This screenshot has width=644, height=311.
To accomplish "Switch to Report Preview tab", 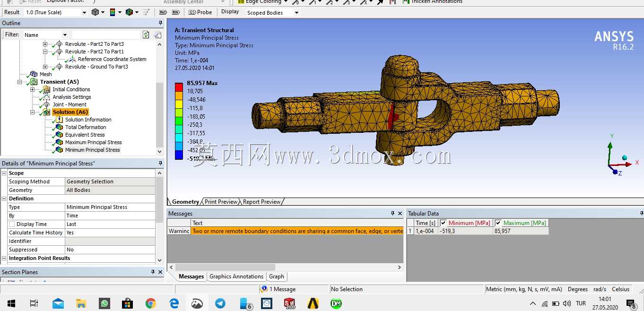I will (261, 202).
